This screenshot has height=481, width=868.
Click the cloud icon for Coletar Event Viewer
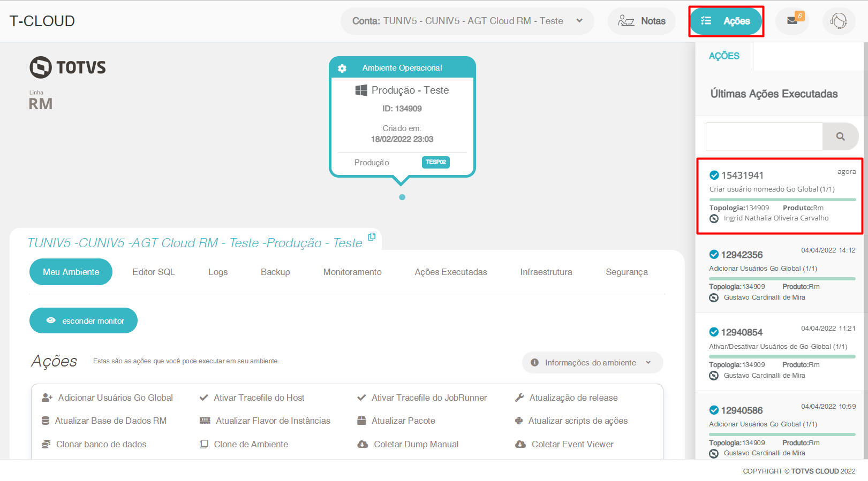pos(520,444)
